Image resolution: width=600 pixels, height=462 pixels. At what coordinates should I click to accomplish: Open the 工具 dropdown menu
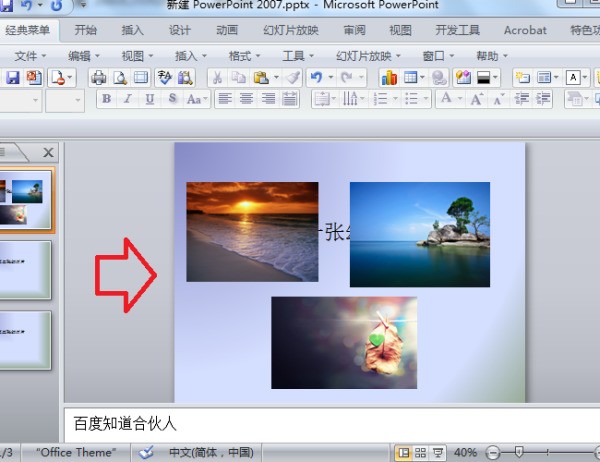click(x=297, y=56)
